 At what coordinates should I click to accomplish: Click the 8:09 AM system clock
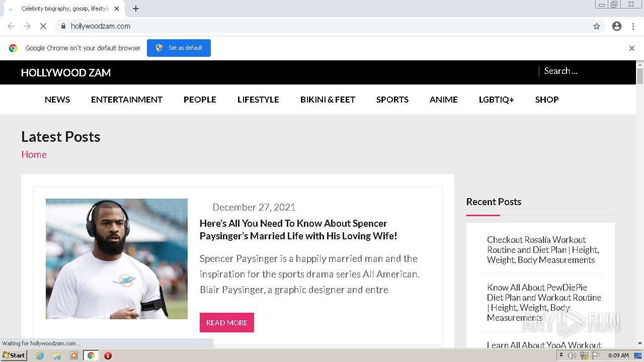pyautogui.click(x=618, y=355)
